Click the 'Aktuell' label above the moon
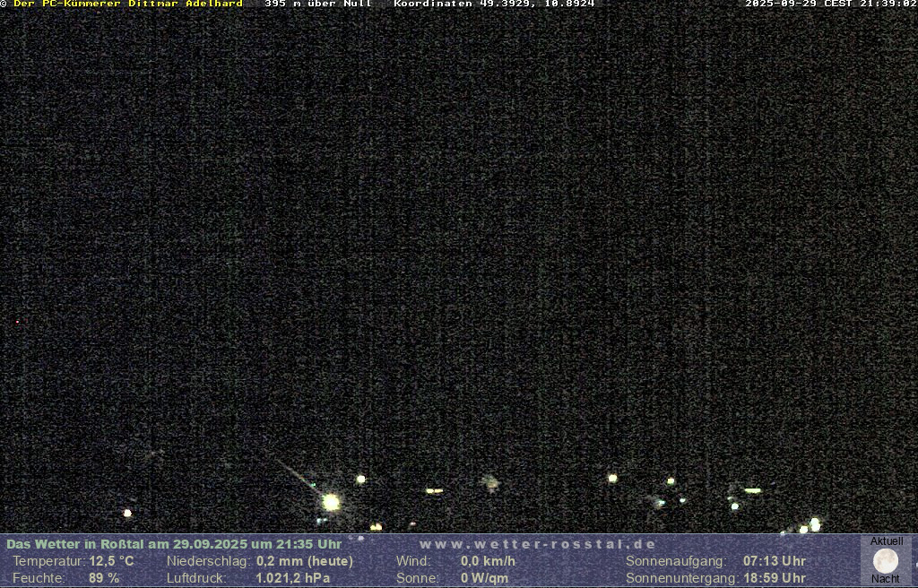 pyautogui.click(x=886, y=541)
